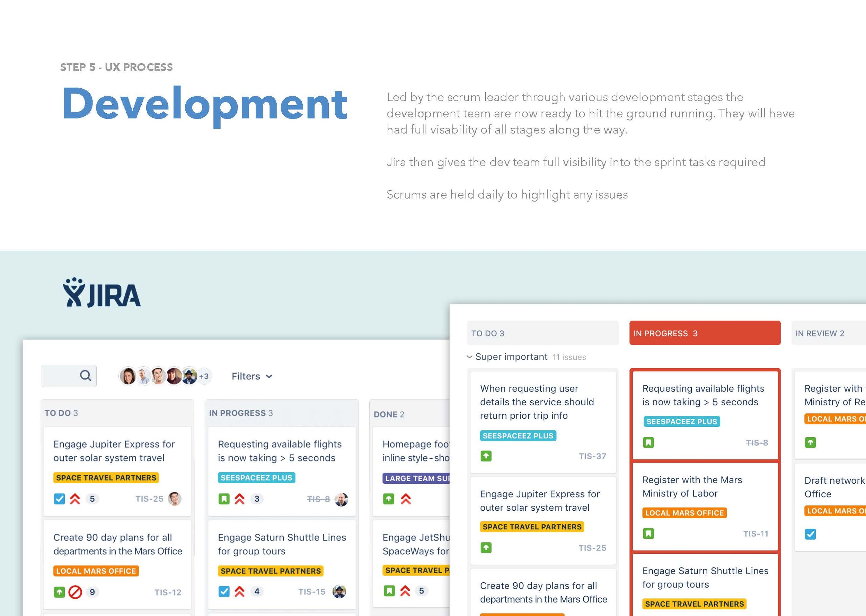Click the SPACE TRAVEL PARTNERS label on Jupiter Express left card

tap(106, 477)
